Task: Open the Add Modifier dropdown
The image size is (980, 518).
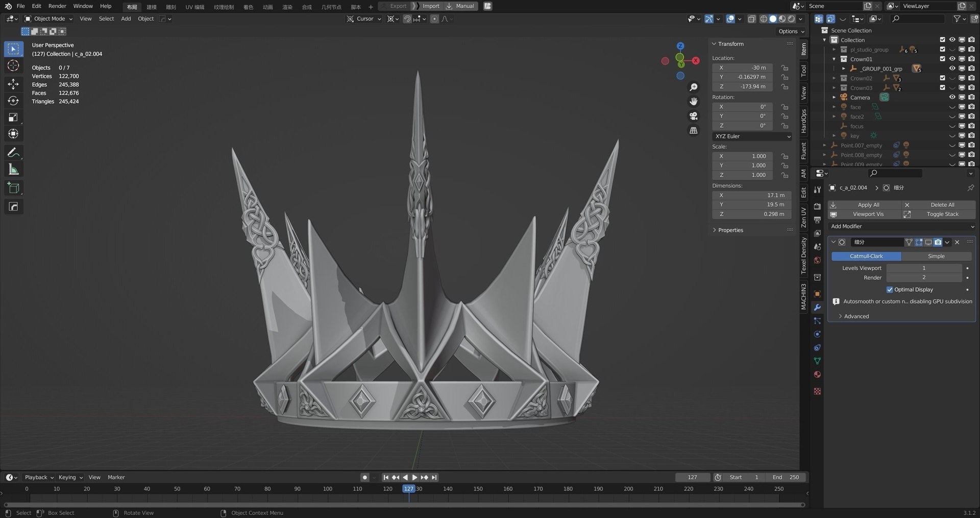Action: click(902, 226)
